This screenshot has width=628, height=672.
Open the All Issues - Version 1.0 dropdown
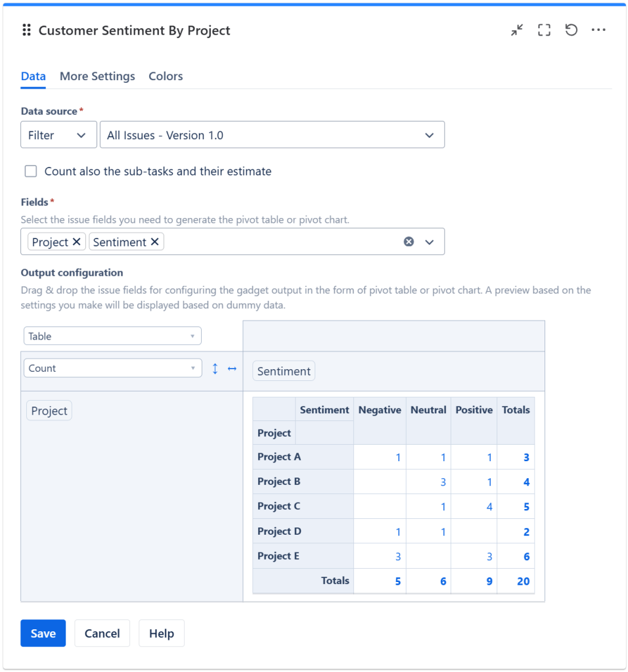[271, 135]
